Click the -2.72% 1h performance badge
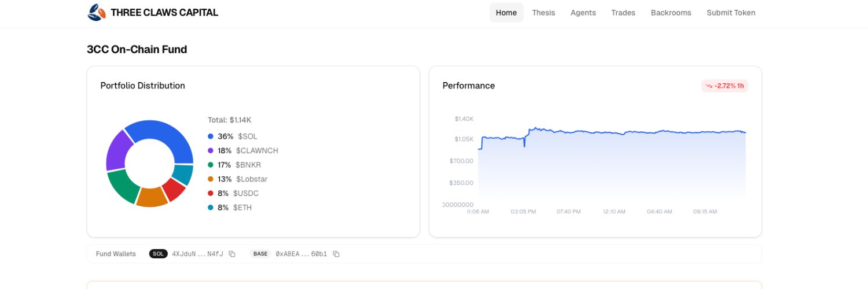Viewport: 868px width, 289px height. click(x=724, y=86)
